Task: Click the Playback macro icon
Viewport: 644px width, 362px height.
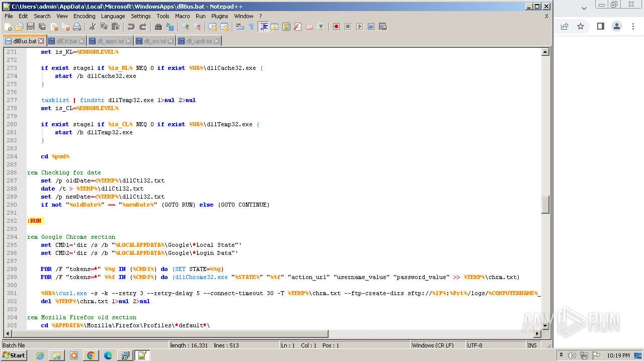Action: (359, 27)
